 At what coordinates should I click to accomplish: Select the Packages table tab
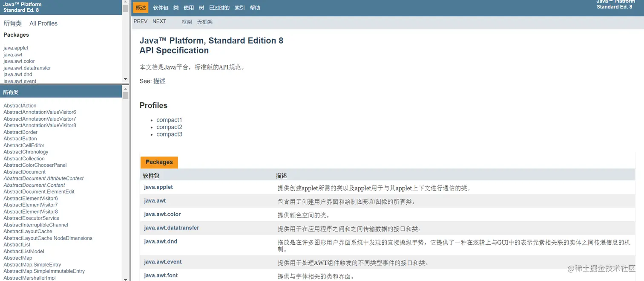(159, 162)
